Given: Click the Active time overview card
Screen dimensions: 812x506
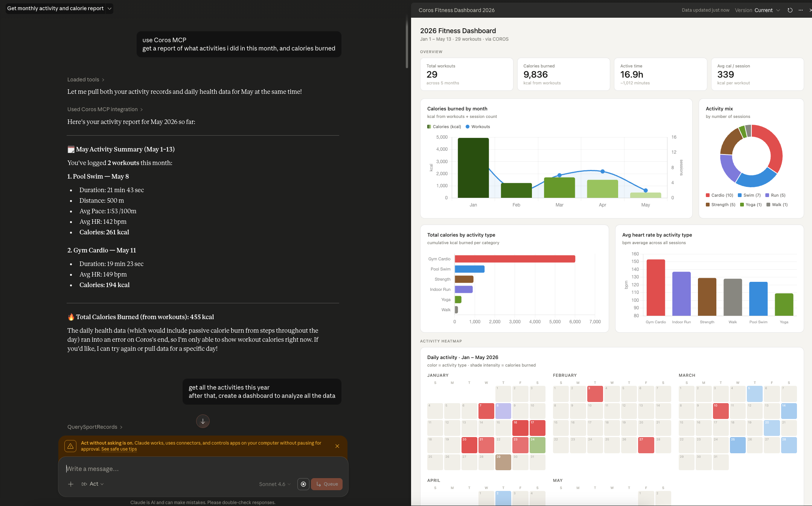Looking at the screenshot, I should [x=660, y=74].
